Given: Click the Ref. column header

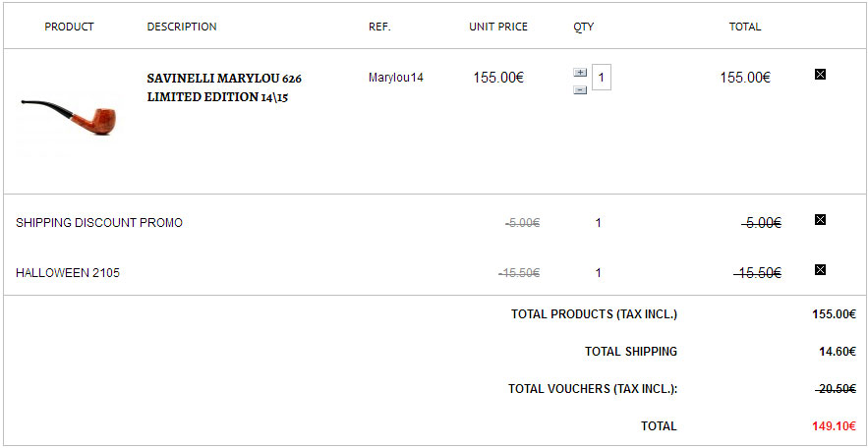Looking at the screenshot, I should pos(379,27).
